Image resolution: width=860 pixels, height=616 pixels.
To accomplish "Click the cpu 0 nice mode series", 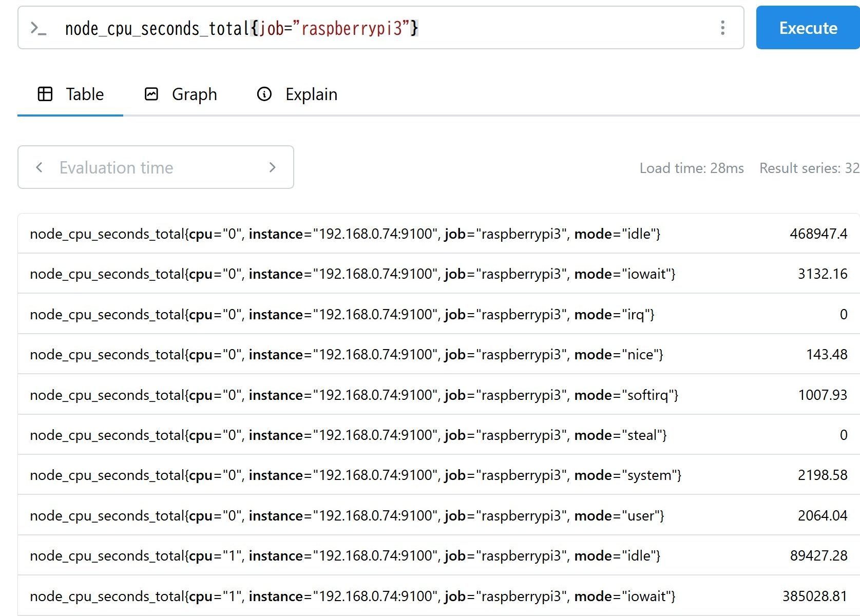I will pyautogui.click(x=347, y=355).
